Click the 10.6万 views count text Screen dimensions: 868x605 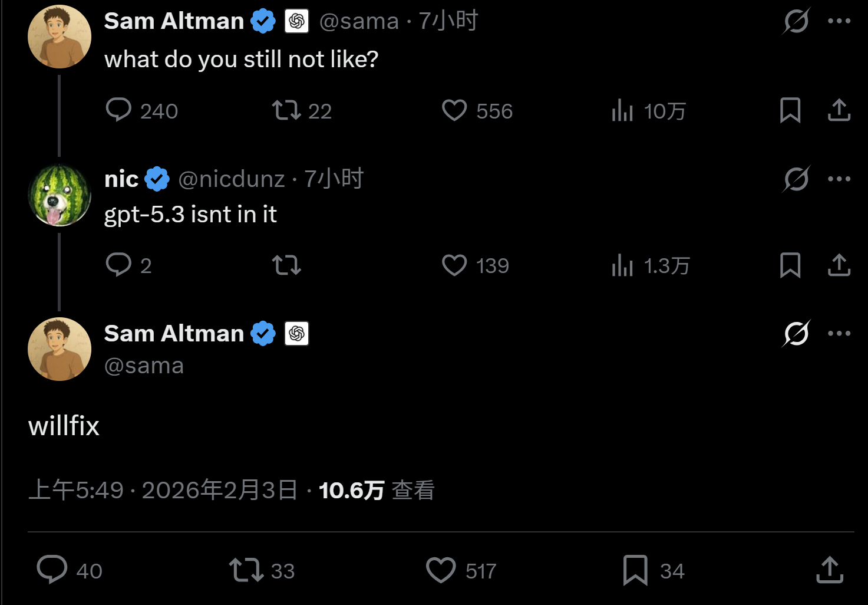point(350,489)
